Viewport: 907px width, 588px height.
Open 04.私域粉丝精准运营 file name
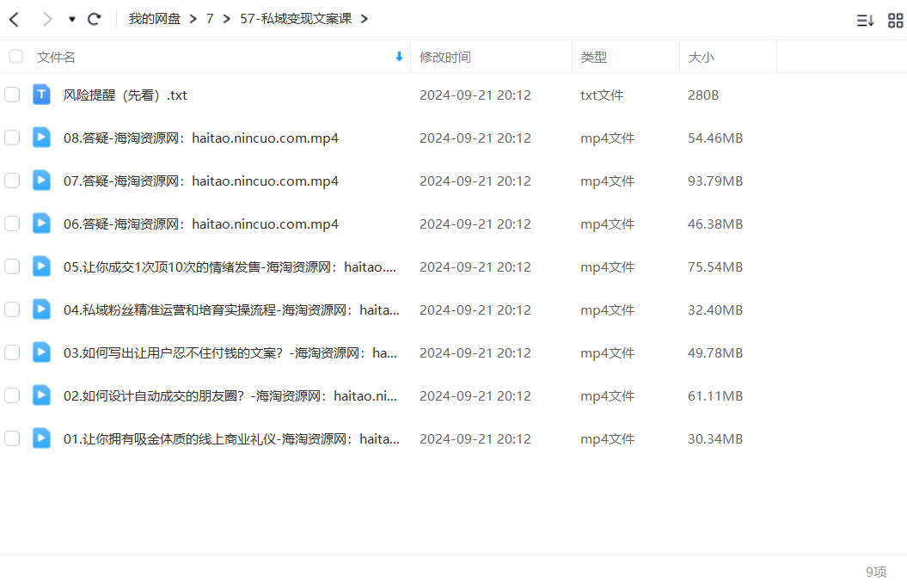point(231,309)
